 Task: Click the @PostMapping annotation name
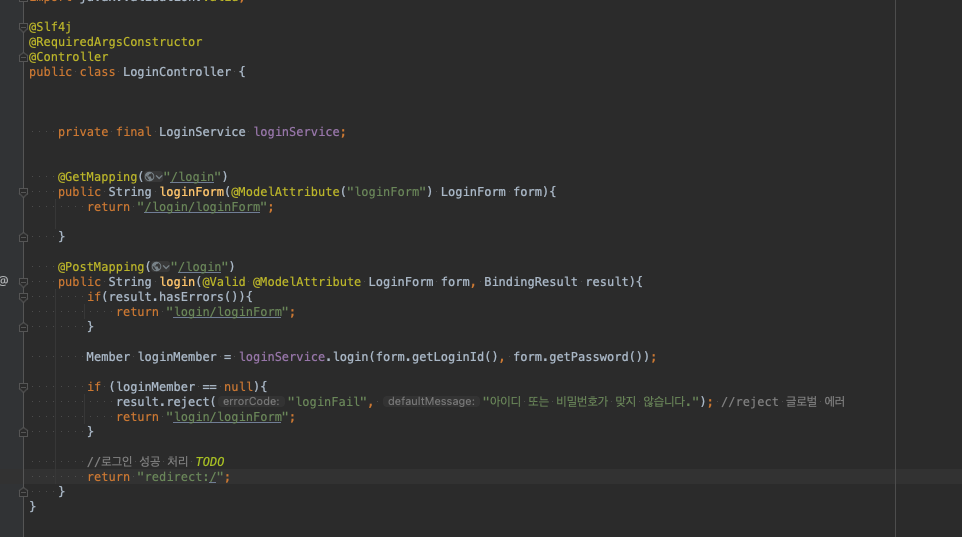click(x=101, y=267)
